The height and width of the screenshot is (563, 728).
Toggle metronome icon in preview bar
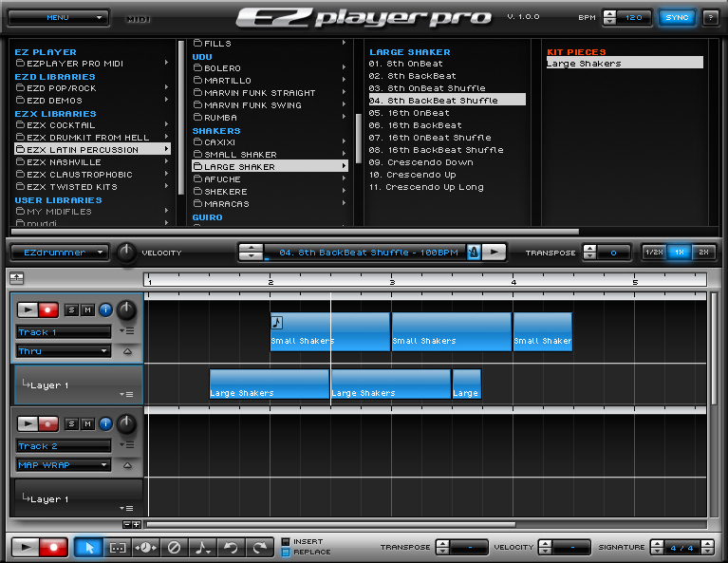pyautogui.click(x=474, y=253)
